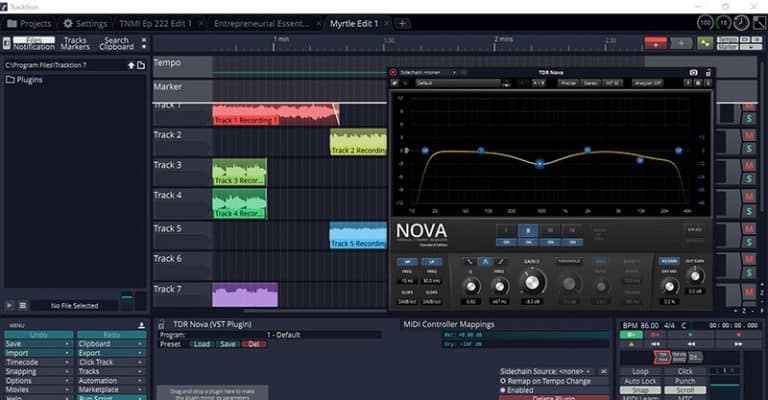Select band II tab in Nova
Screen dimensions: 768x400
pyautogui.click(x=528, y=230)
